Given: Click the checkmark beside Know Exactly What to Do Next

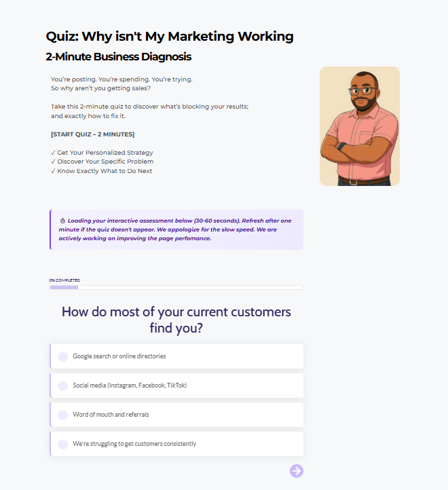Looking at the screenshot, I should pos(53,171).
